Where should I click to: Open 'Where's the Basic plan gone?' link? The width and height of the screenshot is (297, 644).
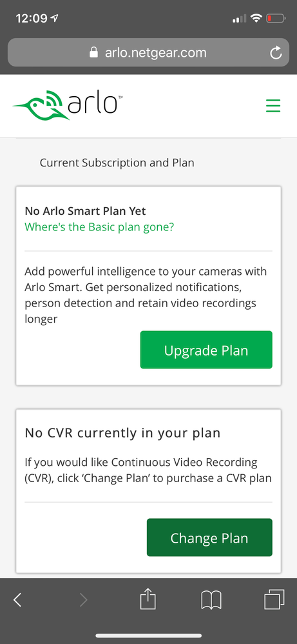tap(99, 226)
